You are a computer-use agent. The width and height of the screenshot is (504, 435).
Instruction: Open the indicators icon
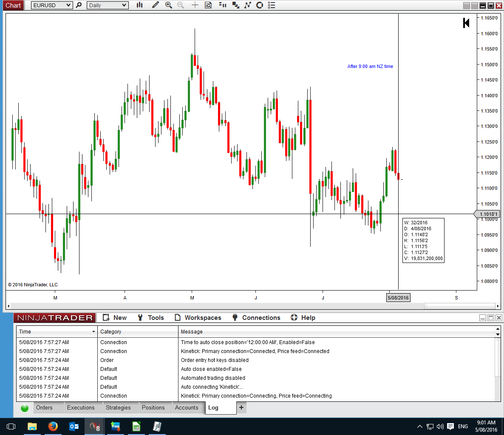(247, 5)
